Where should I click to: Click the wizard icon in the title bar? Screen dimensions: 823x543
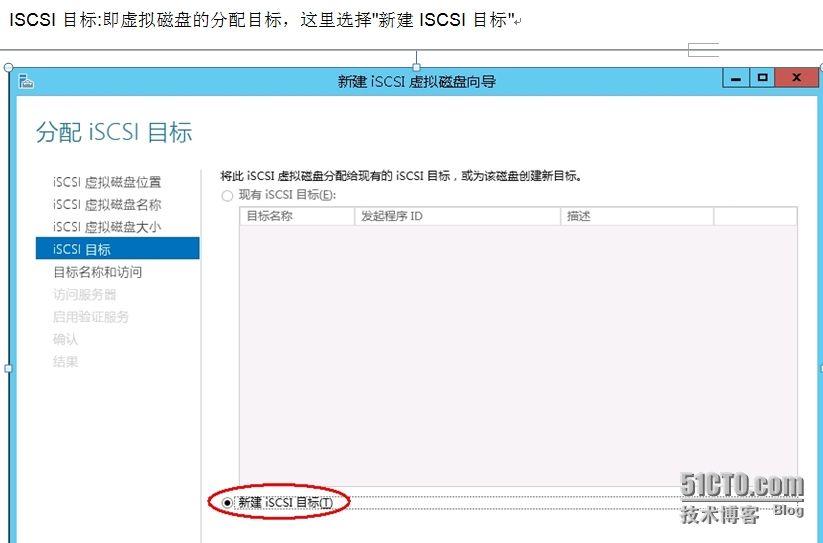pyautogui.click(x=26, y=81)
